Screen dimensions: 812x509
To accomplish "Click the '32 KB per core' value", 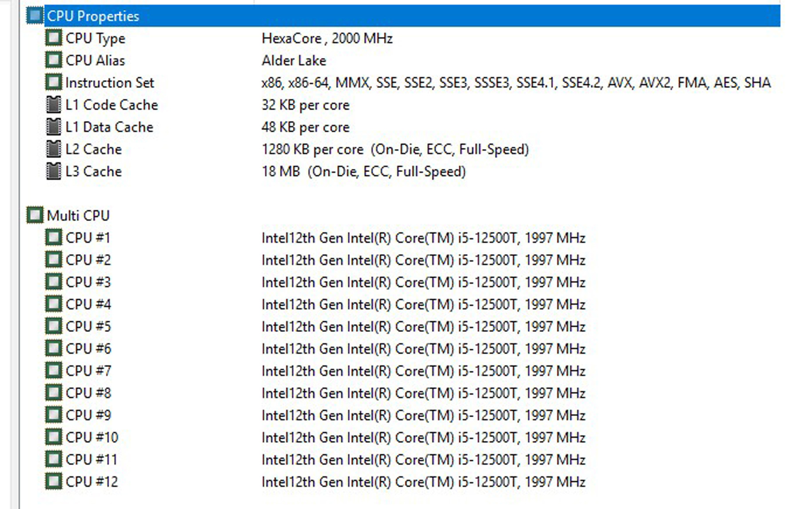I will coord(306,105).
